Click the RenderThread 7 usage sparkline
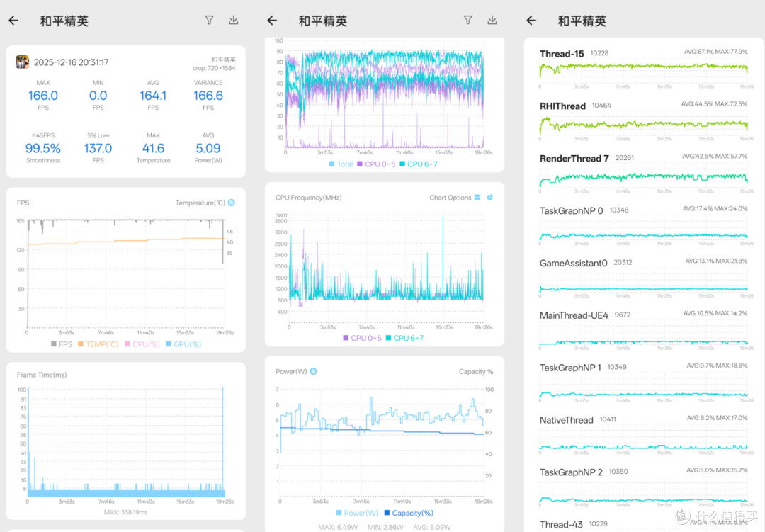The height and width of the screenshot is (532, 765). [x=643, y=176]
